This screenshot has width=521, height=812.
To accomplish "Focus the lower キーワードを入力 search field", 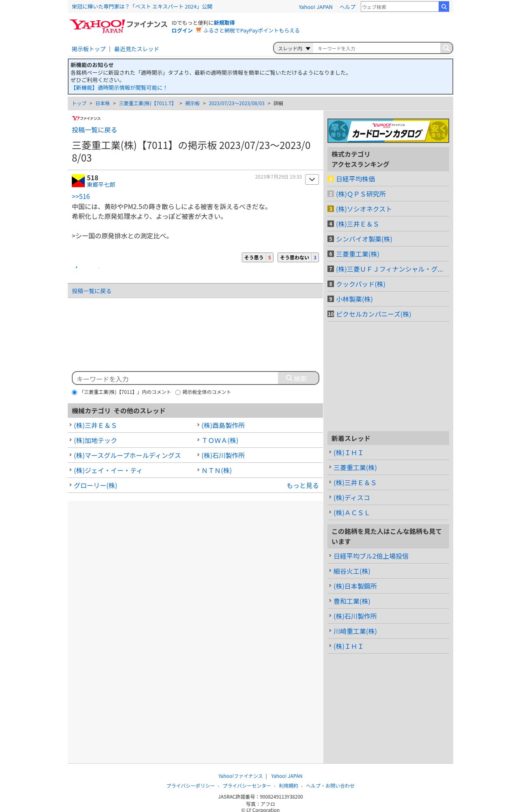I will 175,378.
